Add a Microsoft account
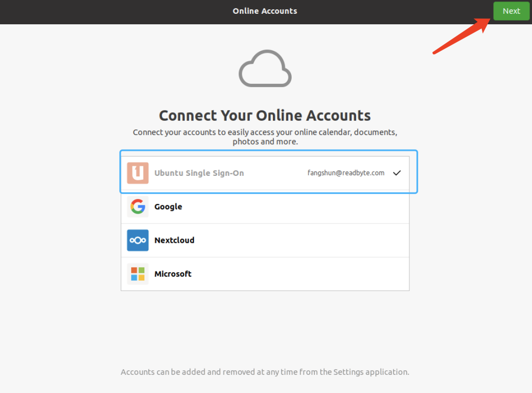This screenshot has height=393, width=532. (265, 274)
